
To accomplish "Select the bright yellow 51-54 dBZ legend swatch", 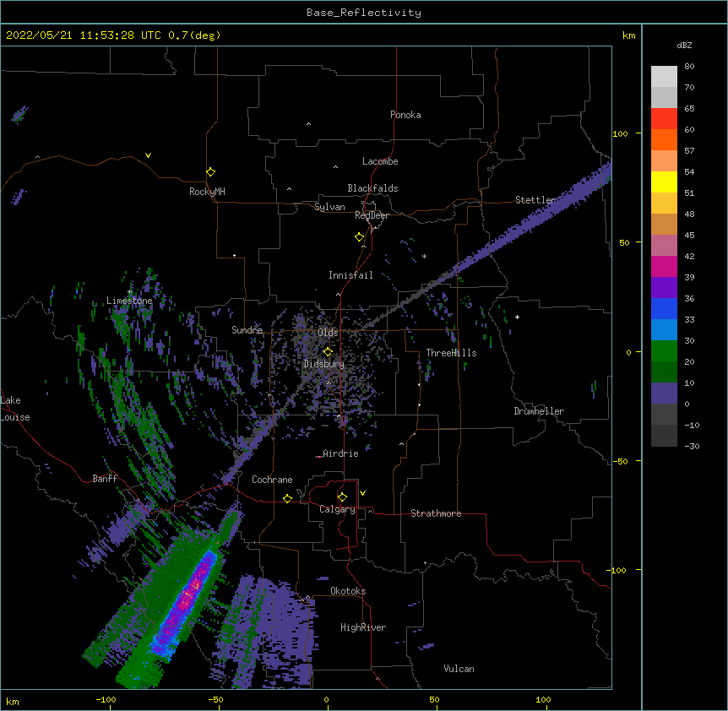I will 664,182.
